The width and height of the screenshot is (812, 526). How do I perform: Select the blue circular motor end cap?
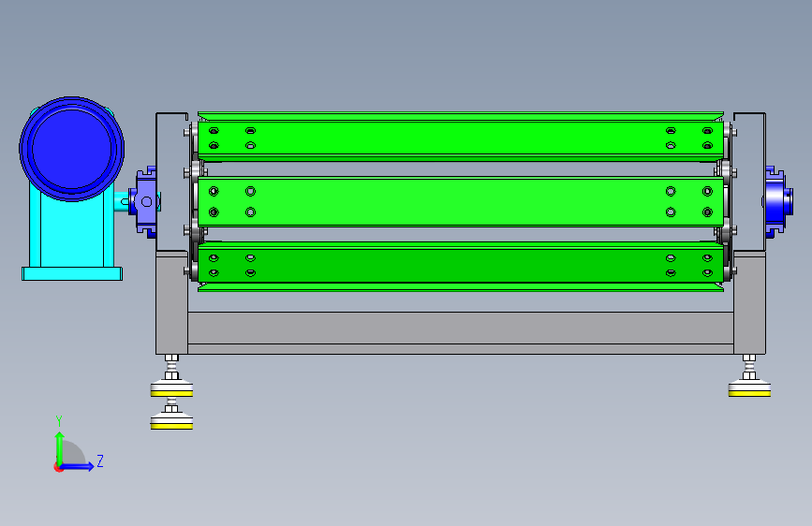pyautogui.click(x=71, y=149)
